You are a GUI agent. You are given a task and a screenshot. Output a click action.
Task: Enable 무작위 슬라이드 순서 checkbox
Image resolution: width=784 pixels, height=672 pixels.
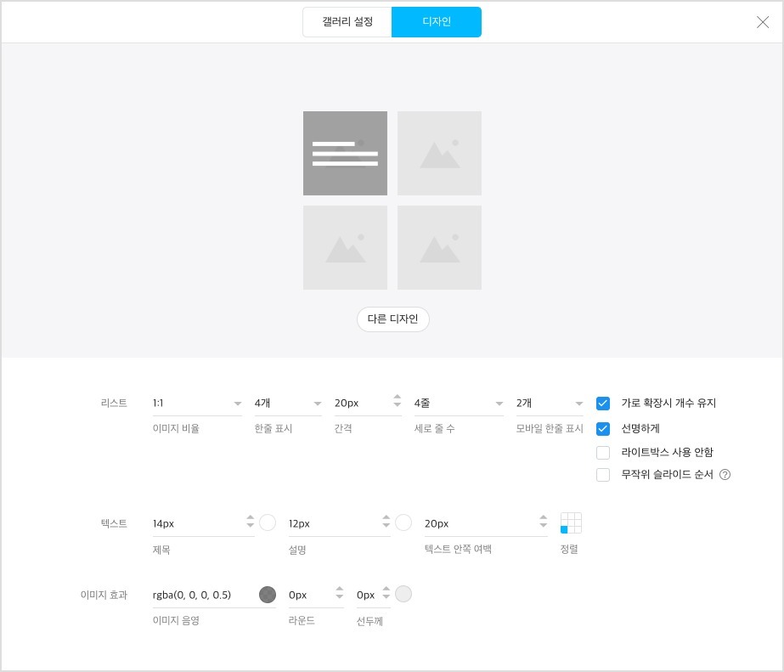coord(603,475)
